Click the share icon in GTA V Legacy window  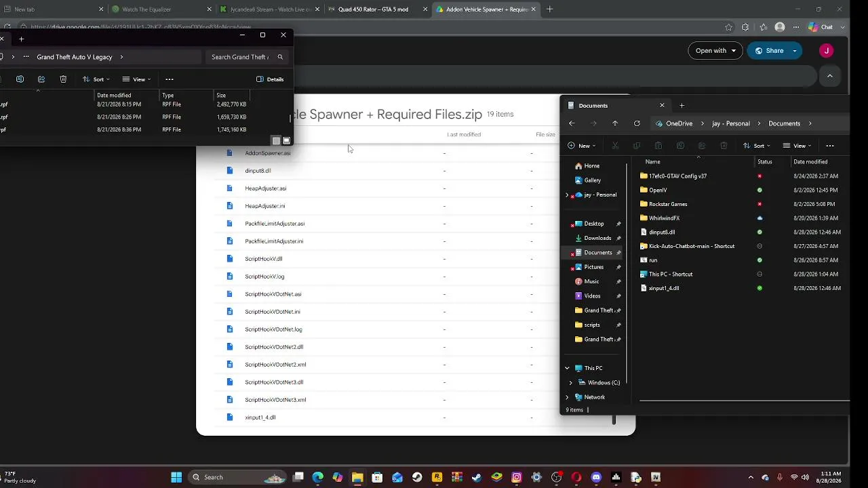pos(41,79)
